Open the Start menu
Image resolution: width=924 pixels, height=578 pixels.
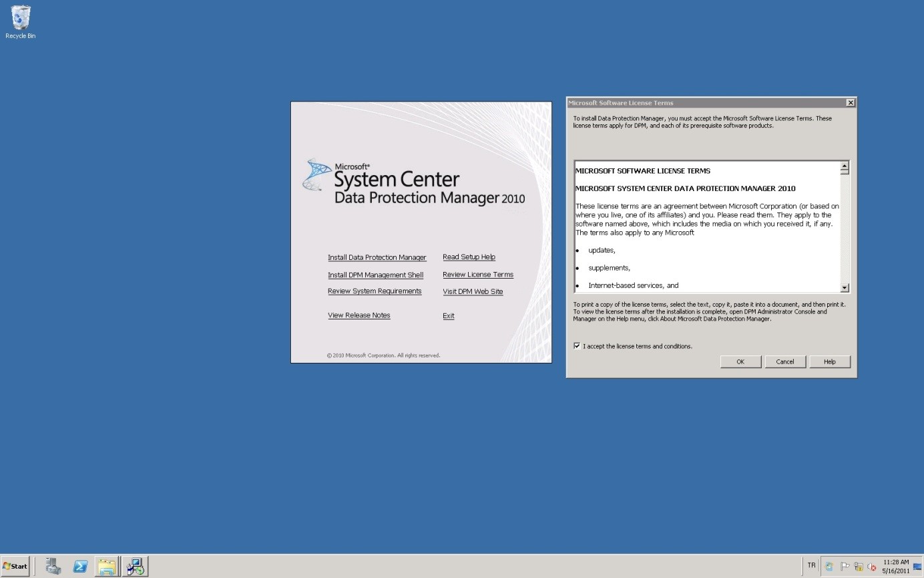tap(15, 566)
